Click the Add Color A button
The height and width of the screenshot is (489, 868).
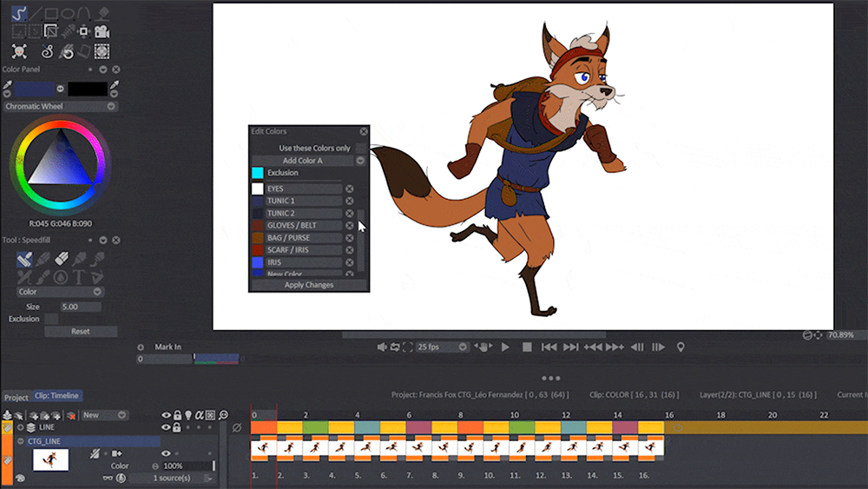[x=302, y=160]
